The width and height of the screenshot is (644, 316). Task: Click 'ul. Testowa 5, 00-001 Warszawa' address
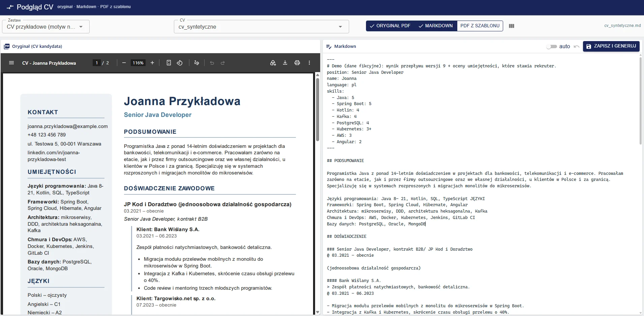pos(64,144)
